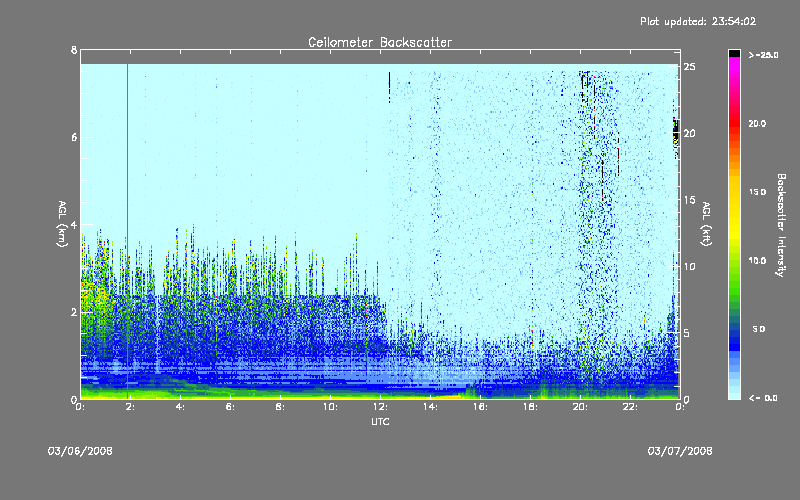Click the "2:" UTC hour tick
The width and height of the screenshot is (800, 500).
[130, 407]
